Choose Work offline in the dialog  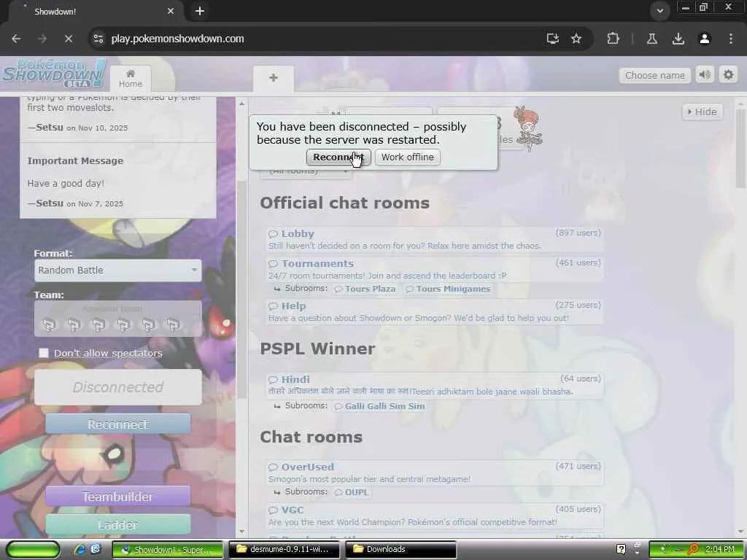pos(407,157)
